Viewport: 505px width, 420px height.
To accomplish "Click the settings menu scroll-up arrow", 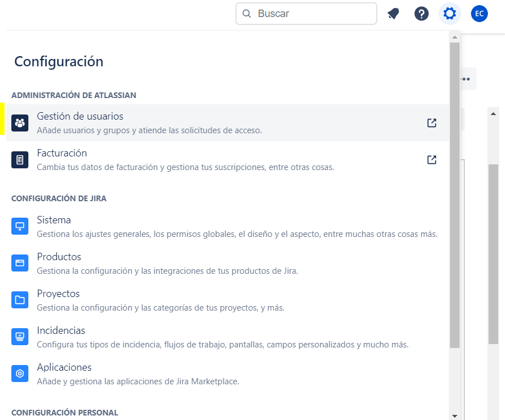I will [x=455, y=37].
